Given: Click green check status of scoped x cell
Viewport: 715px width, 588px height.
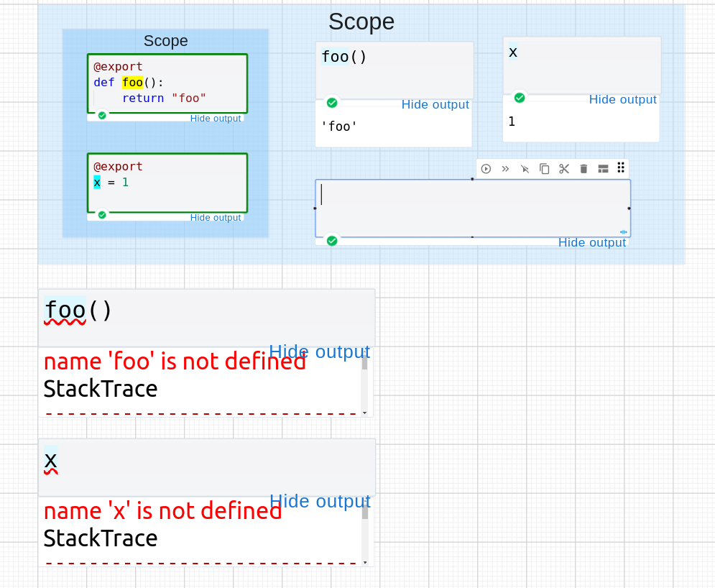Looking at the screenshot, I should (x=520, y=98).
